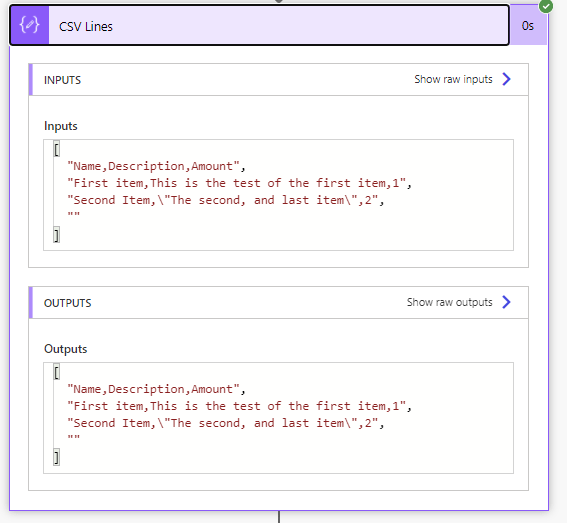Click "Name,Description,Amount" line in Outputs
Image resolution: width=567 pixels, height=523 pixels.
156,389
